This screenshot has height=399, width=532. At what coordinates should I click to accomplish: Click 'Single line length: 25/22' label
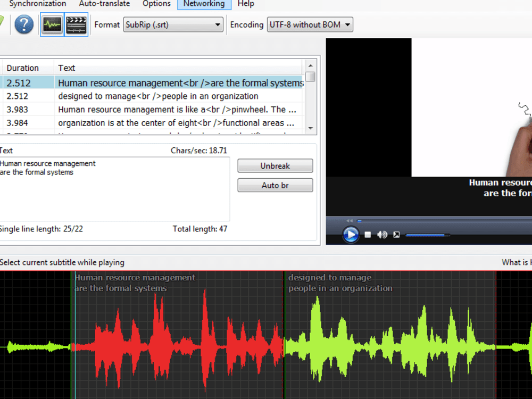tap(41, 229)
